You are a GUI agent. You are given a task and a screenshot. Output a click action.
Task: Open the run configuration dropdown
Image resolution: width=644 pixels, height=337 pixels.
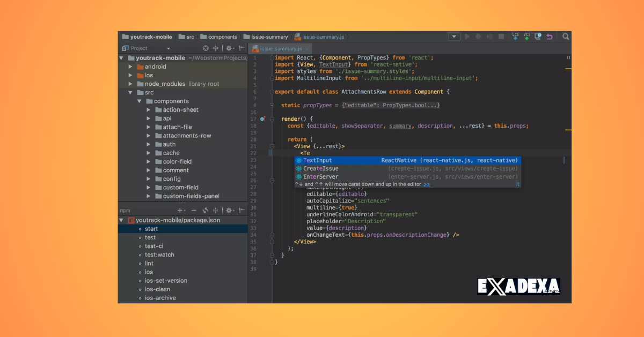click(454, 36)
